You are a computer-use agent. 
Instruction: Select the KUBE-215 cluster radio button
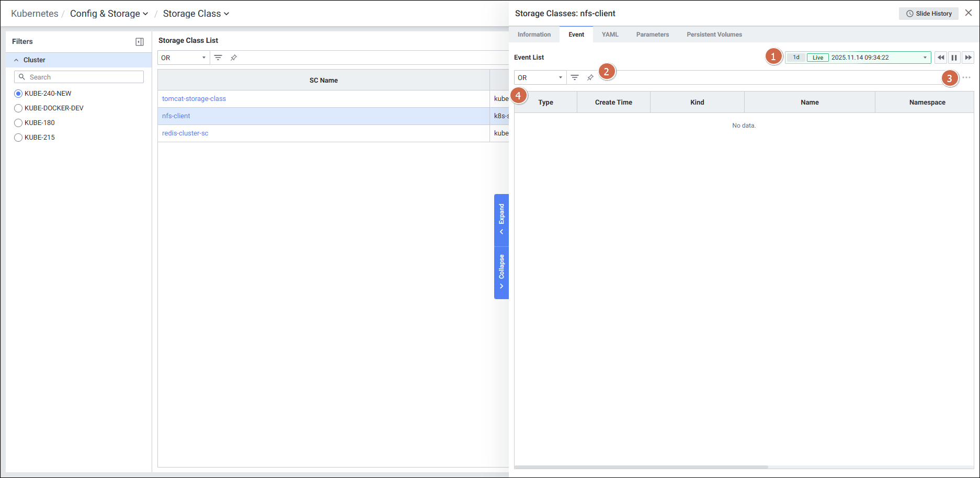tap(18, 138)
